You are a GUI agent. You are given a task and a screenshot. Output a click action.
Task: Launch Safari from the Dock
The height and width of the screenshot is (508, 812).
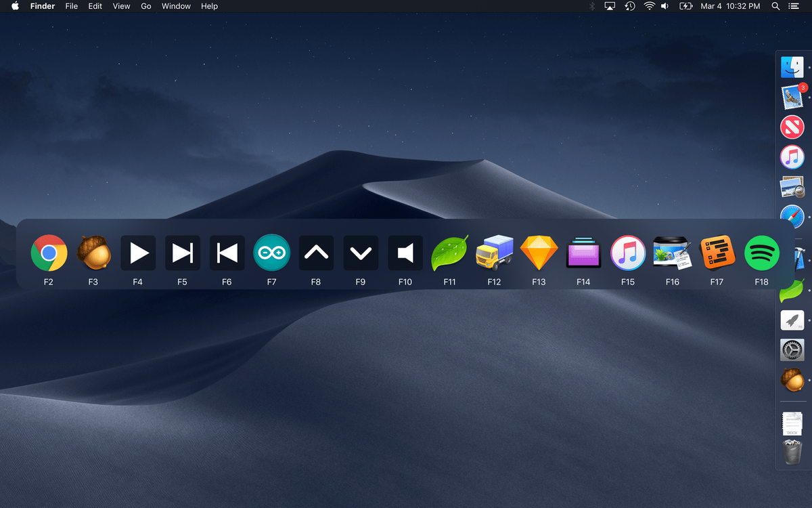click(792, 217)
